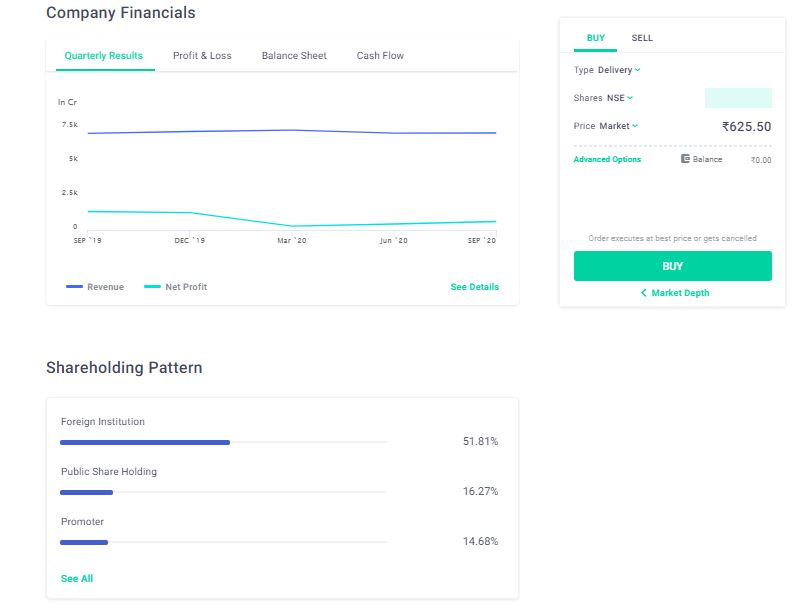Viewport: 807px width, 614px height.
Task: Switch to the Profit & Loss tab
Action: click(x=201, y=55)
